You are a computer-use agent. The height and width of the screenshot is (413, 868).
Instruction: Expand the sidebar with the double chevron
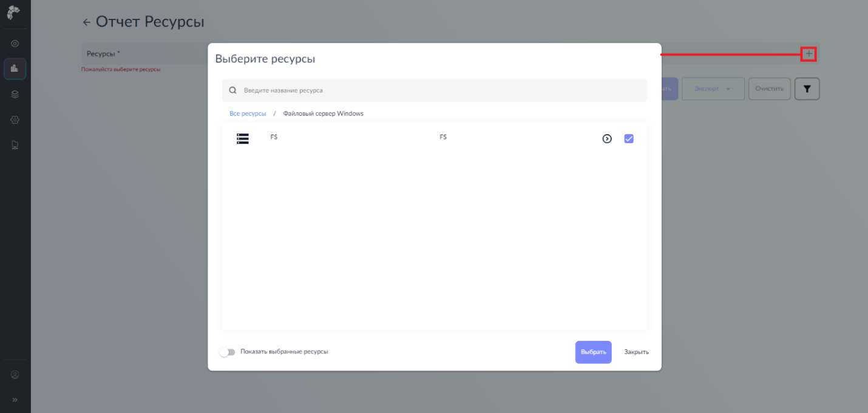click(15, 400)
